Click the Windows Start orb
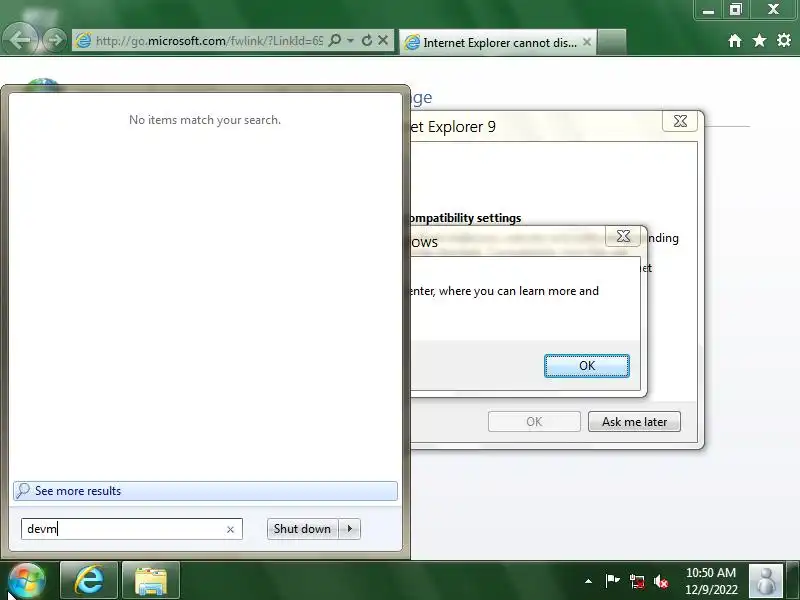Viewport: 800px width, 600px height. (x=26, y=581)
